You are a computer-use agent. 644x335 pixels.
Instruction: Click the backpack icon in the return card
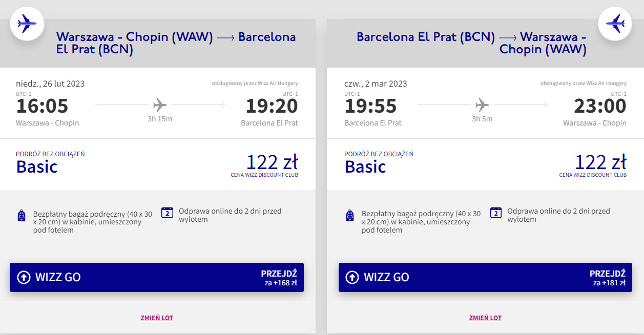pyautogui.click(x=350, y=216)
